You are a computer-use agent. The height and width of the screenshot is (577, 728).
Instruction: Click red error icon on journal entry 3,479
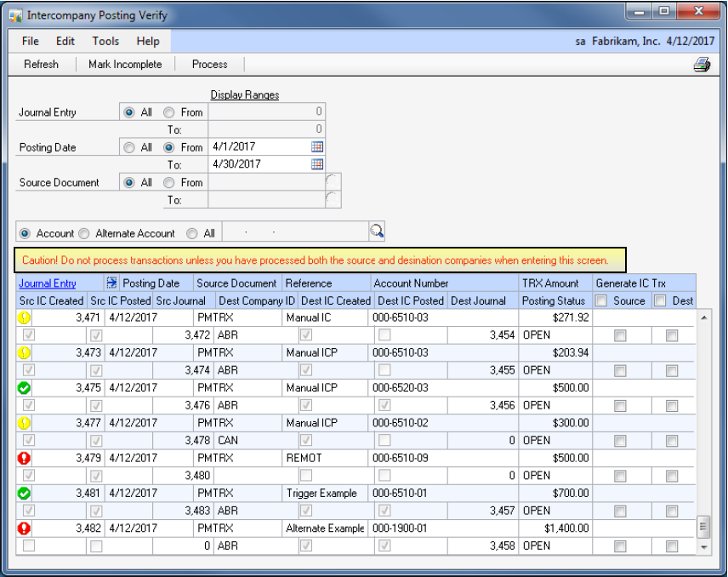pyautogui.click(x=25, y=458)
